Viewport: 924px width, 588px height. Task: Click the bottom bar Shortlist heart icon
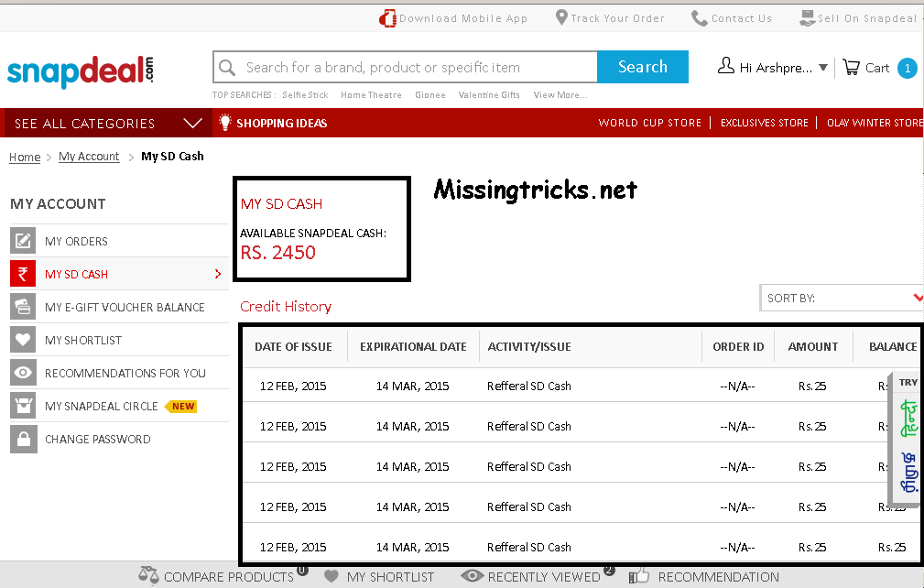tap(332, 576)
